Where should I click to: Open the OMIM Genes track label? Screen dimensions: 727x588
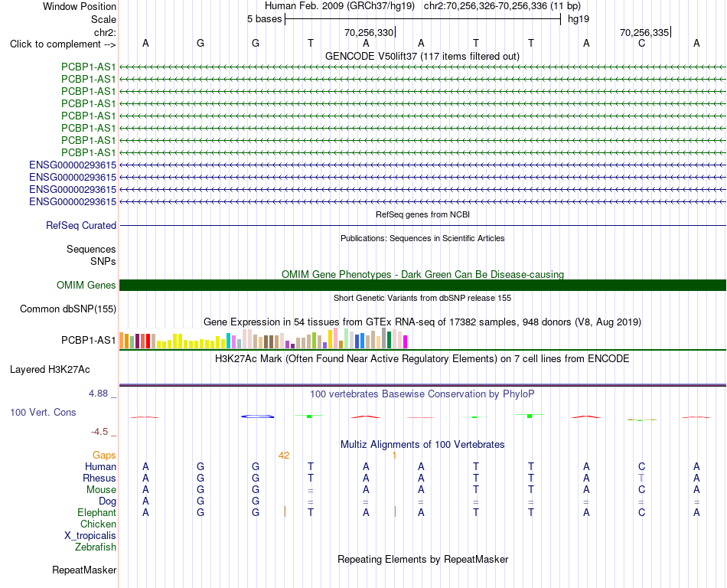pyautogui.click(x=86, y=285)
